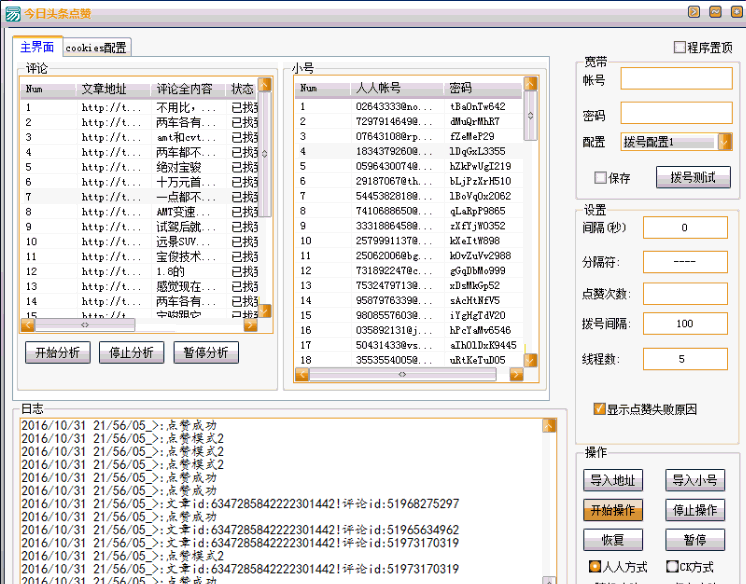
Task: Select comment row 1.8的
Action: (140, 271)
